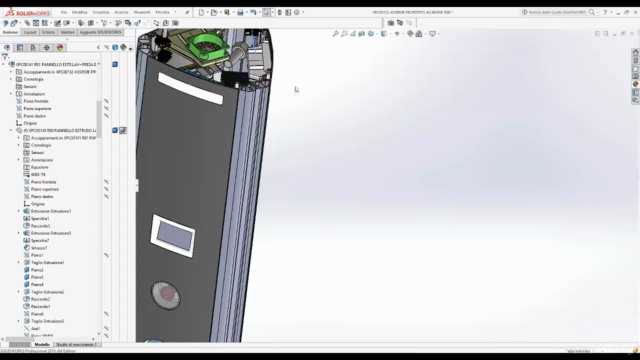This screenshot has height=360, width=640.
Task: Click the search SOLIDWORKS help input field
Action: click(x=557, y=12)
